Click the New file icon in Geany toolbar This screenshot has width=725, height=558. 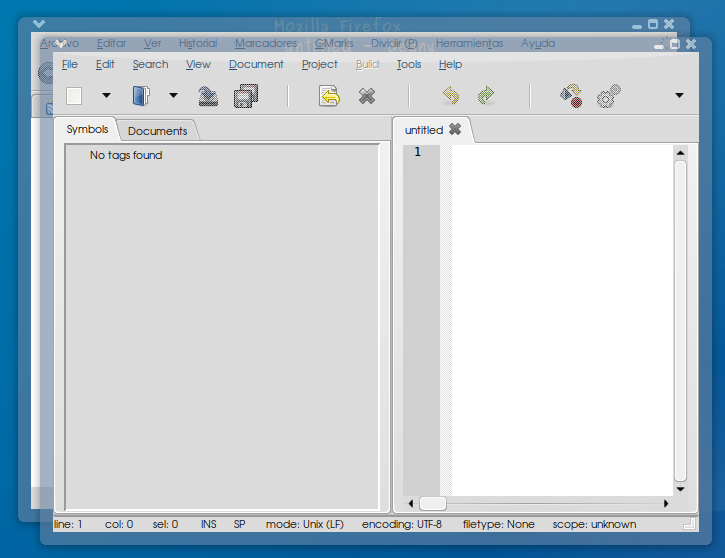[x=74, y=96]
